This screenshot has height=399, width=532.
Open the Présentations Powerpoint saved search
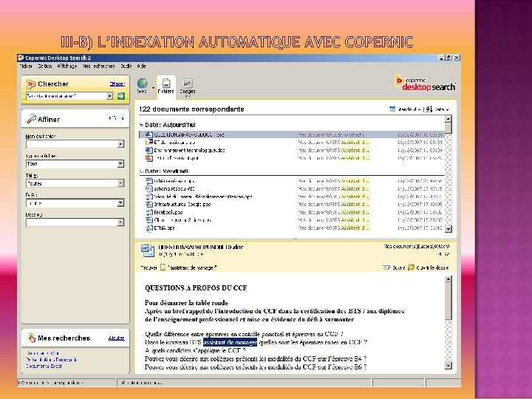click(51, 360)
